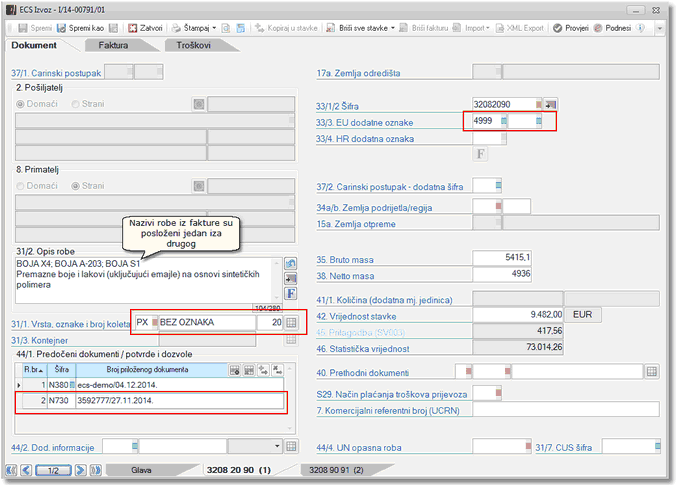The image size is (678, 488).
Task: Click add-row icon in Broj priloženog dokumenta header
Action: point(234,370)
